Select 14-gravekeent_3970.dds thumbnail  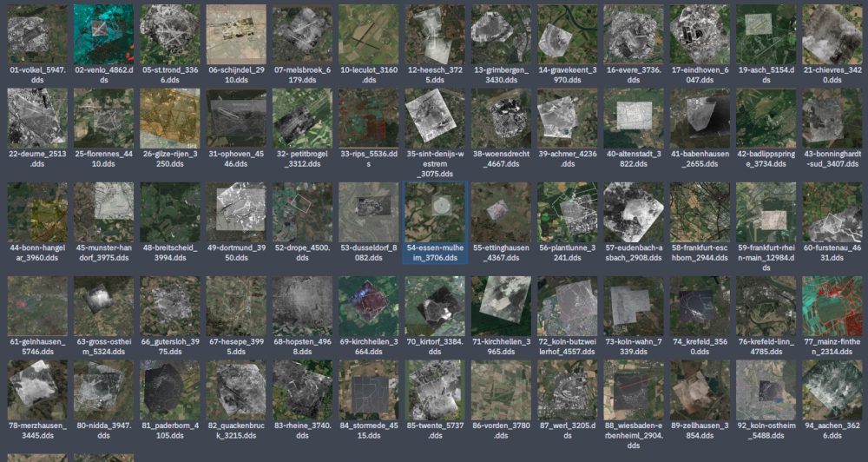coord(568,35)
